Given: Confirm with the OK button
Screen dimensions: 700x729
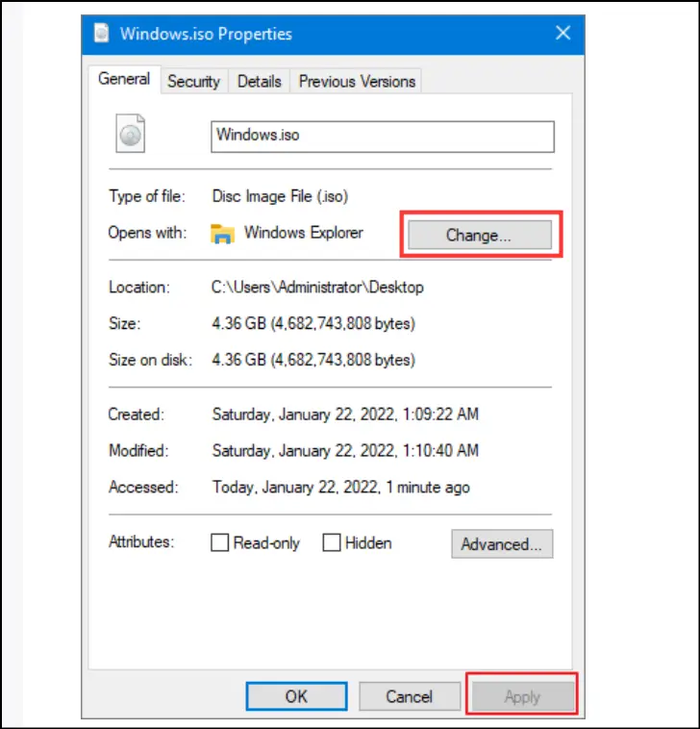Looking at the screenshot, I should click(296, 696).
